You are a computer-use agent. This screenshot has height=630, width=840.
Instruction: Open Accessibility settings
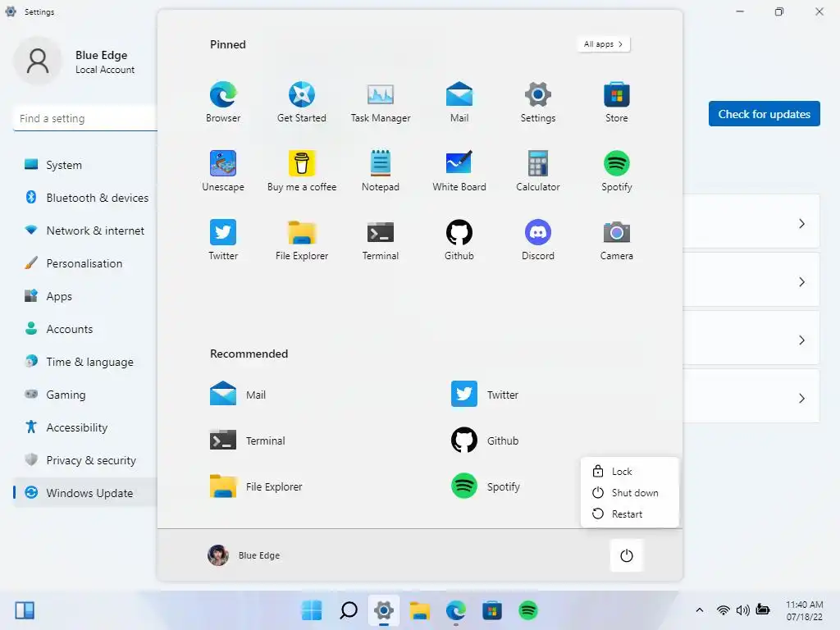[x=85, y=427]
